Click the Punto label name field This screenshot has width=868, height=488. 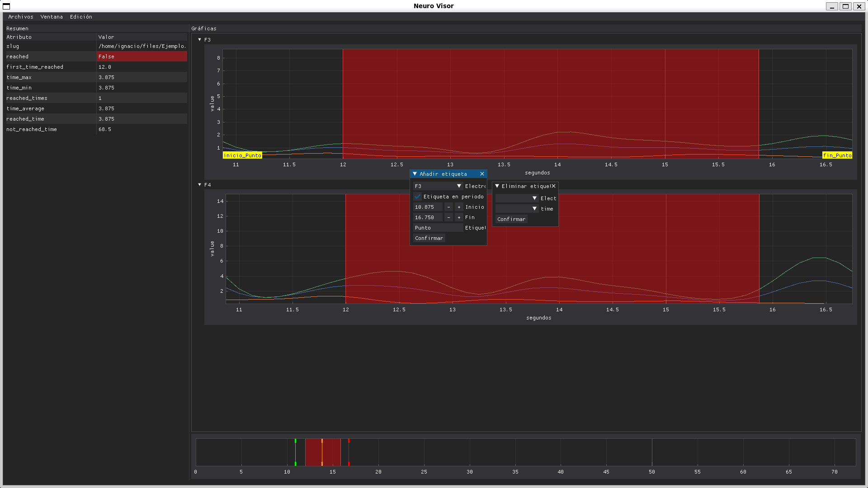pyautogui.click(x=438, y=228)
